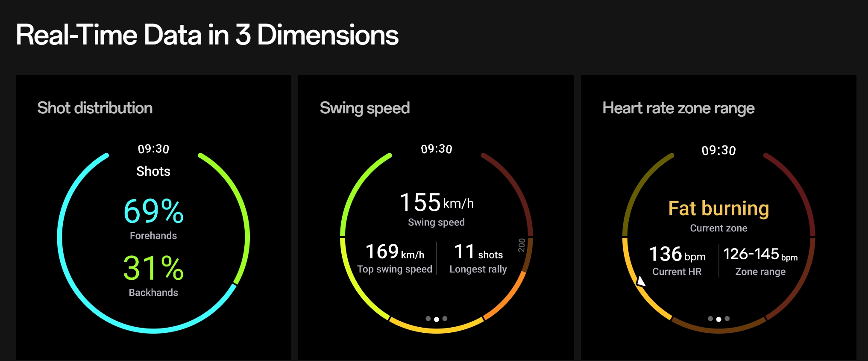Click the 31% Backhands value
This screenshot has width=868, height=361.
pos(153,268)
